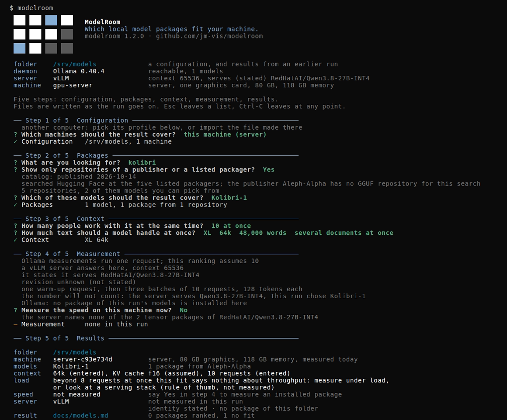Click the "No" answer for measuring speed

coord(184,310)
